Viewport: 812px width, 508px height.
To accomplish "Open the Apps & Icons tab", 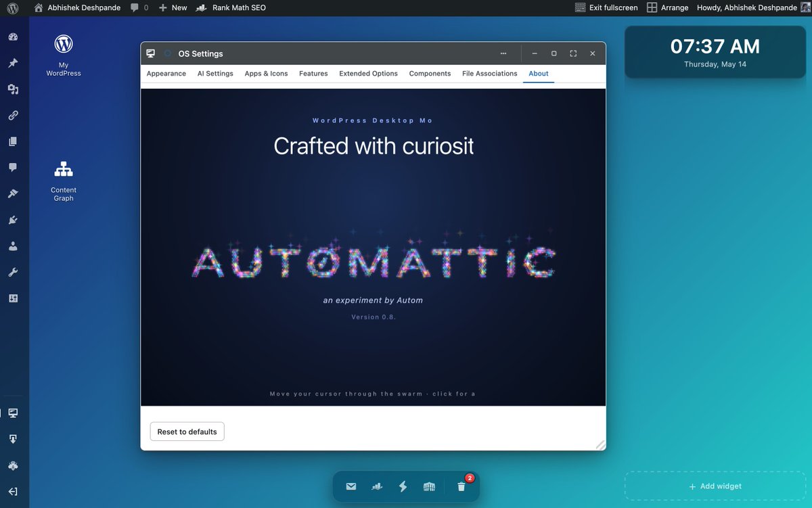I will 266,73.
